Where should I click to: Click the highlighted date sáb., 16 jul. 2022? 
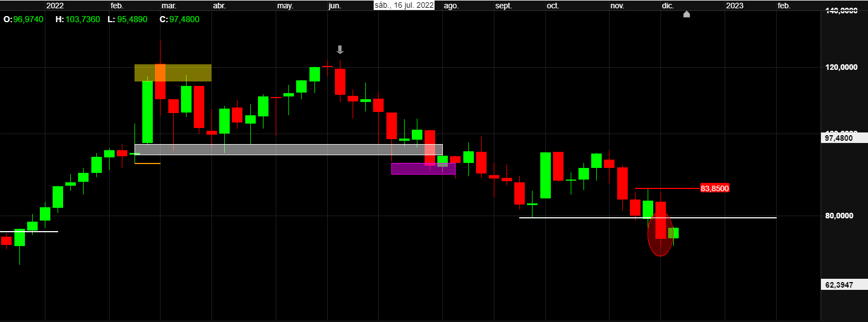404,6
